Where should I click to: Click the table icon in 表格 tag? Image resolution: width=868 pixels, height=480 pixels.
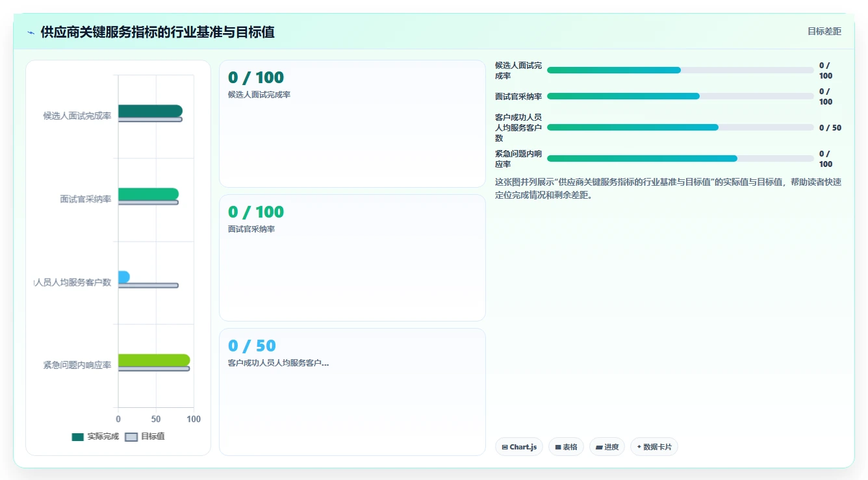pos(558,448)
